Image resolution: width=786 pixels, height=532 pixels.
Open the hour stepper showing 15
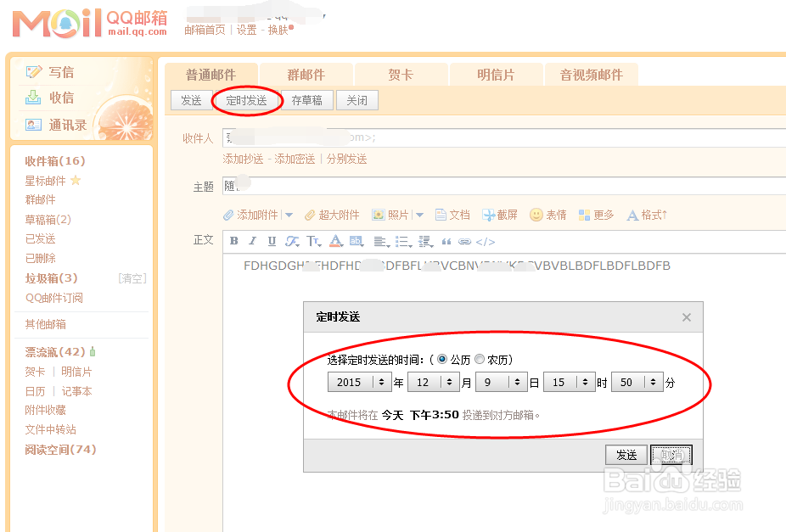point(570,382)
